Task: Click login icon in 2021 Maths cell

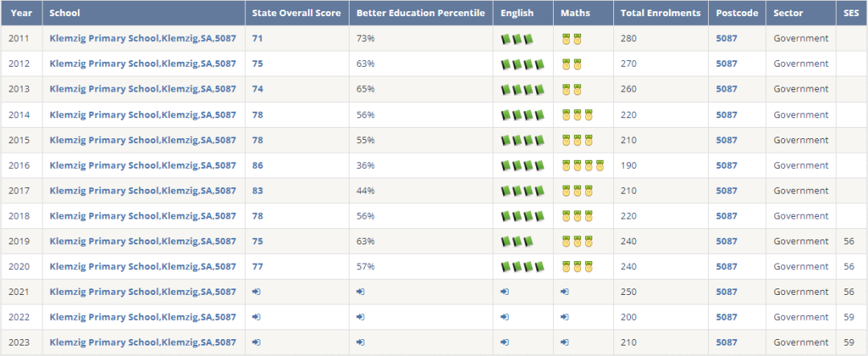Action: click(x=565, y=292)
